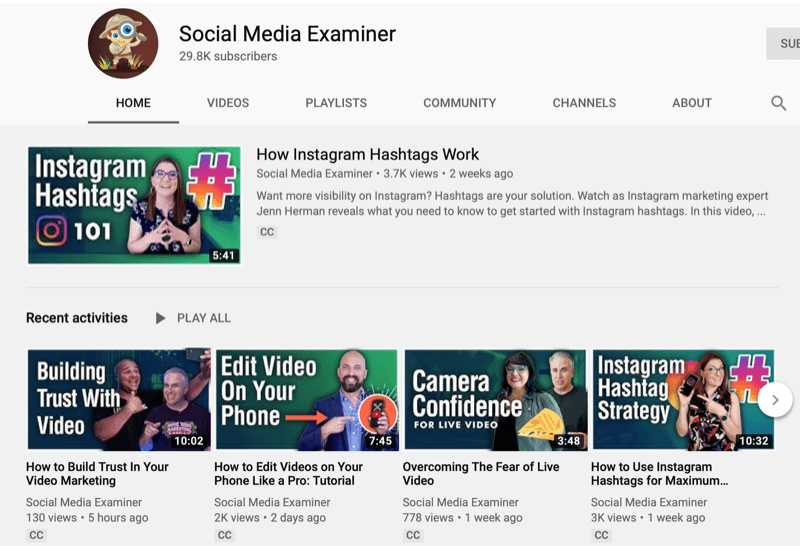Screen dimensions: 800x546
Task: Go to the Community tab
Action: (x=460, y=103)
